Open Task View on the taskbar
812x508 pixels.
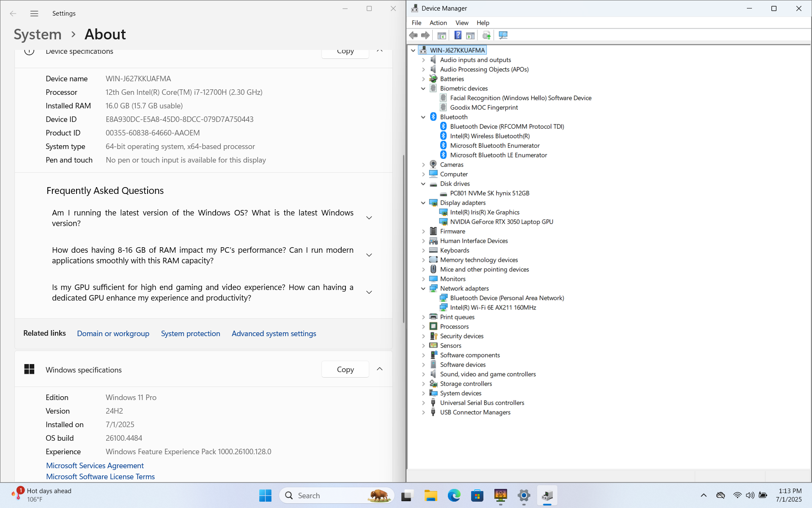pyautogui.click(x=407, y=495)
